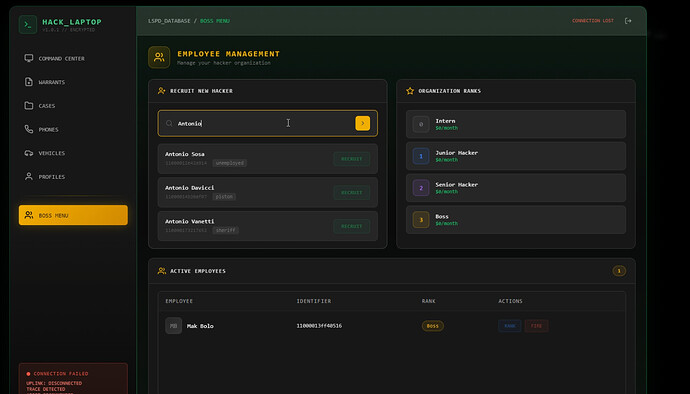The image size is (690, 394).
Task: Recruit Antonio Davicci
Action: click(352, 192)
